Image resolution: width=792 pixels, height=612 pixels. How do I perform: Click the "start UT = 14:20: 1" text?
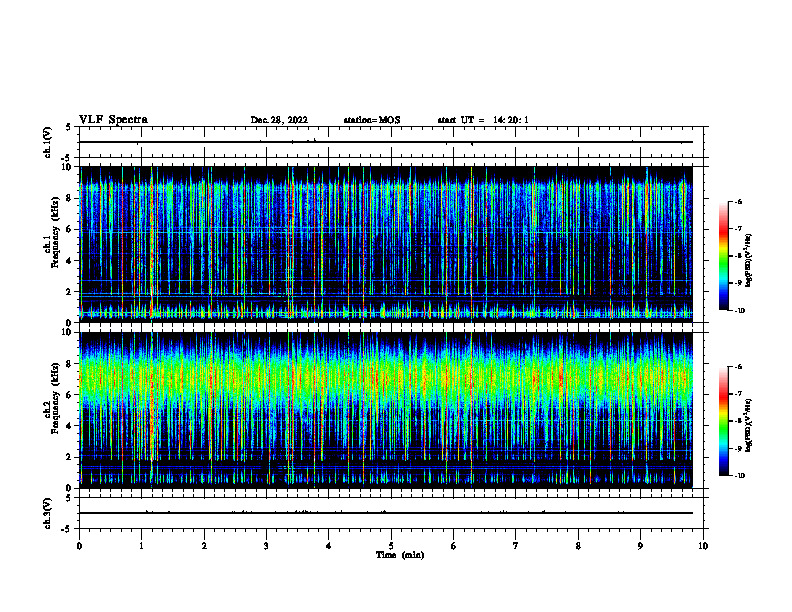click(x=483, y=120)
